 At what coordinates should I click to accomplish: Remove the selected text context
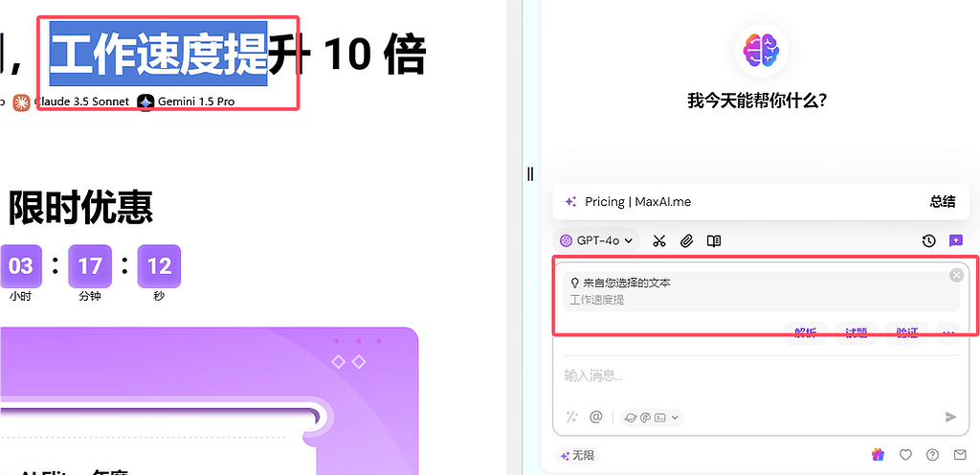pos(956,275)
